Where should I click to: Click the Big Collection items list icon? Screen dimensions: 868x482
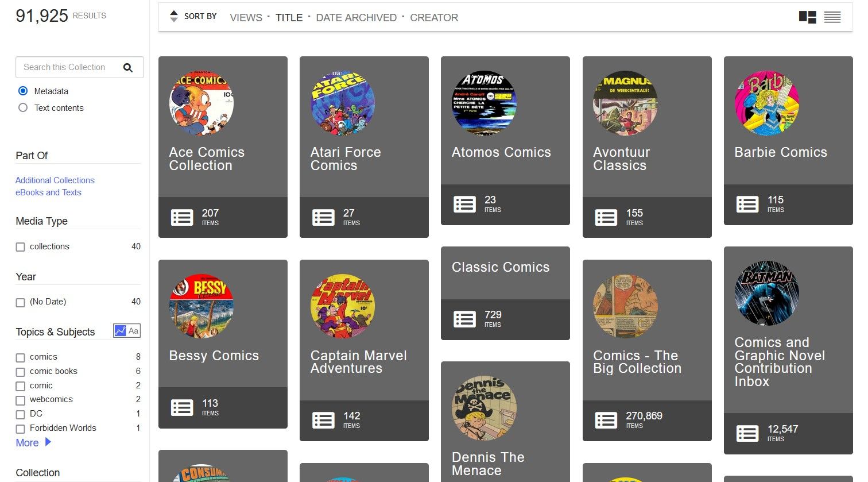click(x=606, y=420)
